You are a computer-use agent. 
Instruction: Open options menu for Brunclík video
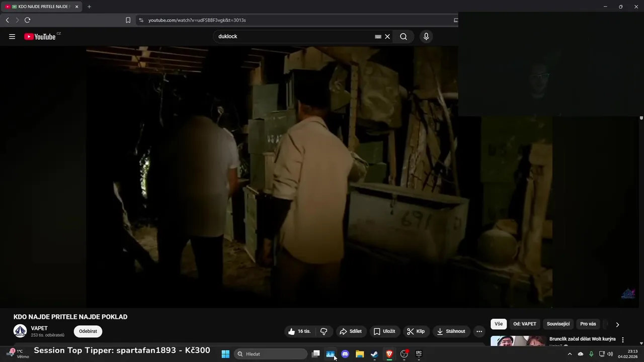click(x=623, y=340)
